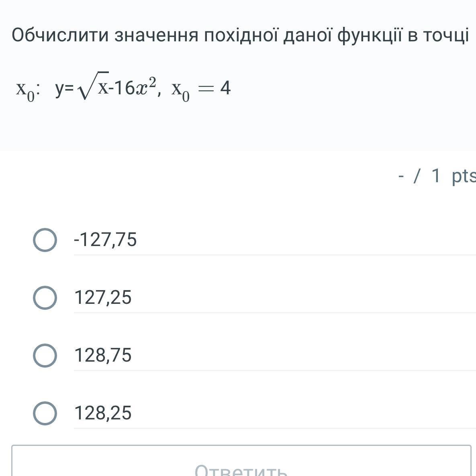Tap the answer text 128,75
The width and height of the screenshot is (476, 476).
[x=103, y=355]
